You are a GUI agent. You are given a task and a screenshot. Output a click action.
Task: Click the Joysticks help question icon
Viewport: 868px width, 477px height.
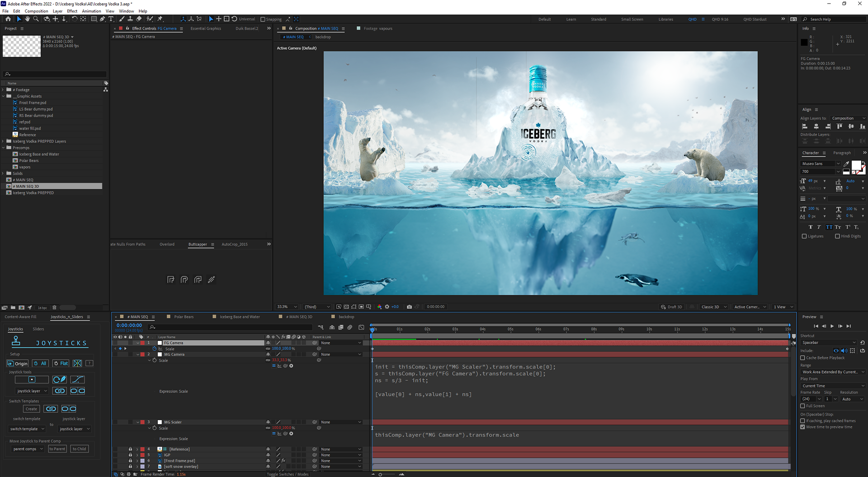click(x=90, y=363)
